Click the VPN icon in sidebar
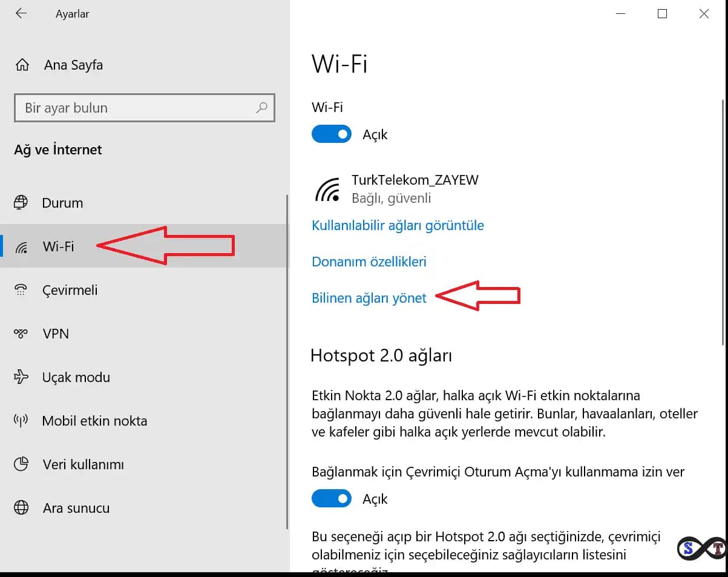 [x=21, y=334]
